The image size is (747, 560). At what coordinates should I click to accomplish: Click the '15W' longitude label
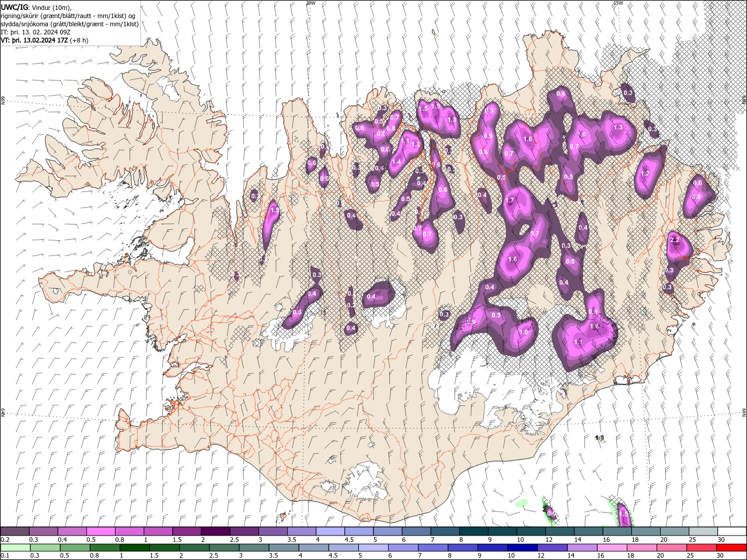click(618, 3)
